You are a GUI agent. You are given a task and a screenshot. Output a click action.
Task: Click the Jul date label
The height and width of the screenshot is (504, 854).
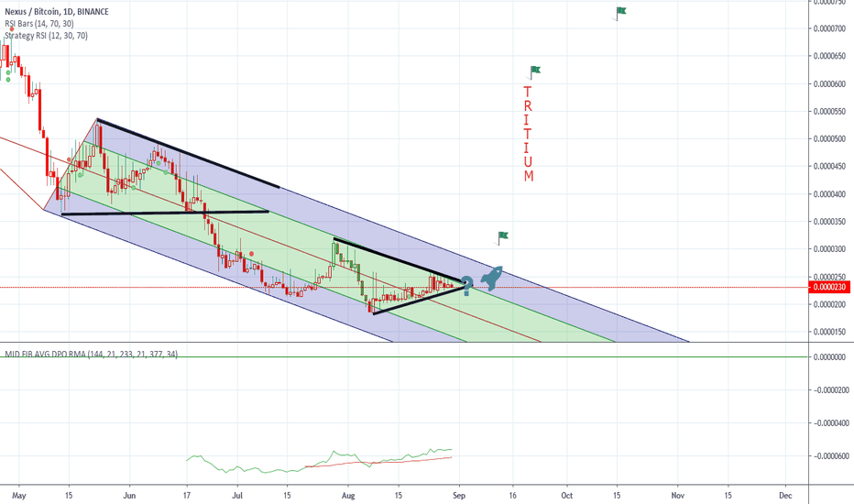[237, 495]
